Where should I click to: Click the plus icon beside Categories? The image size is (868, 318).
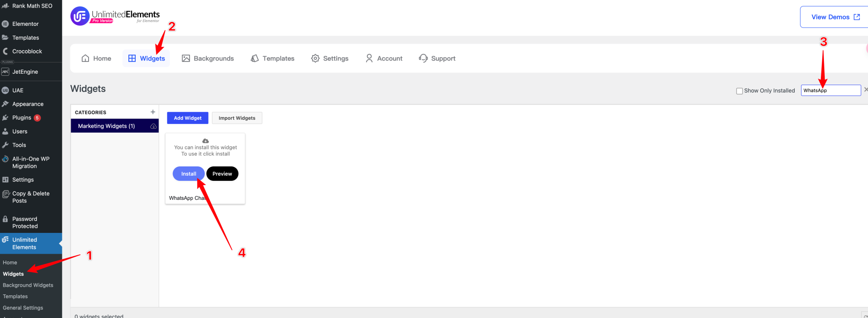[153, 112]
